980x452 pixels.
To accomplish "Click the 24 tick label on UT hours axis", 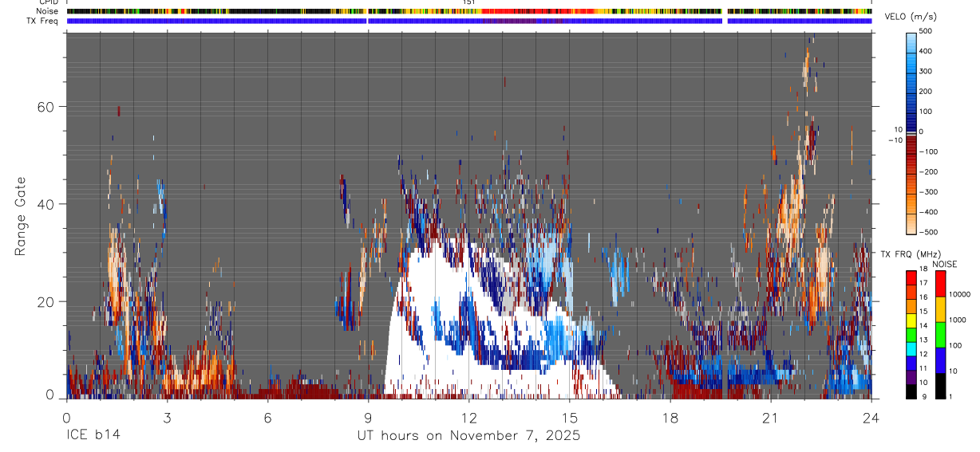I will tap(871, 418).
